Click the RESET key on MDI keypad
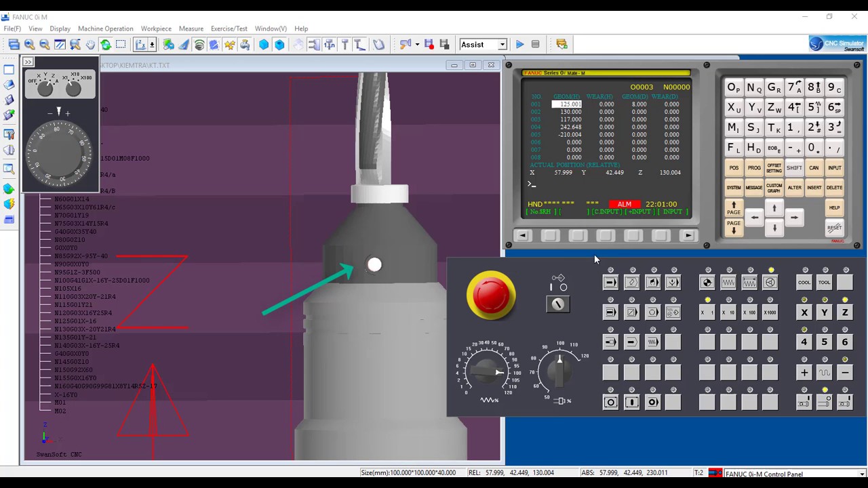868x488 pixels. pos(834,228)
